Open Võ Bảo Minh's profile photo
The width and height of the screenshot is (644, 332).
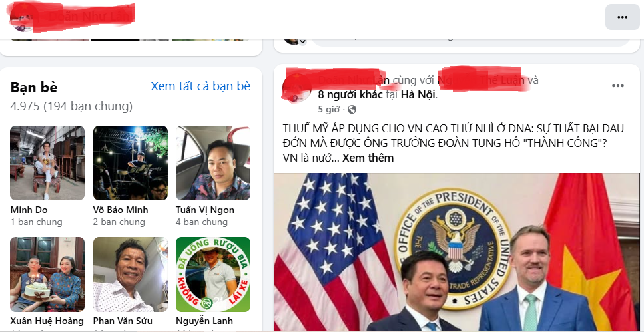tap(130, 163)
